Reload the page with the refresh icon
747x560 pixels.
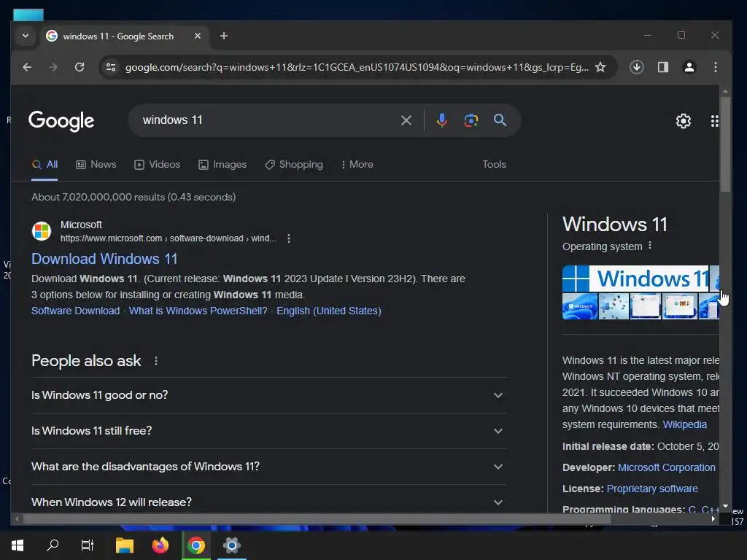coord(80,67)
